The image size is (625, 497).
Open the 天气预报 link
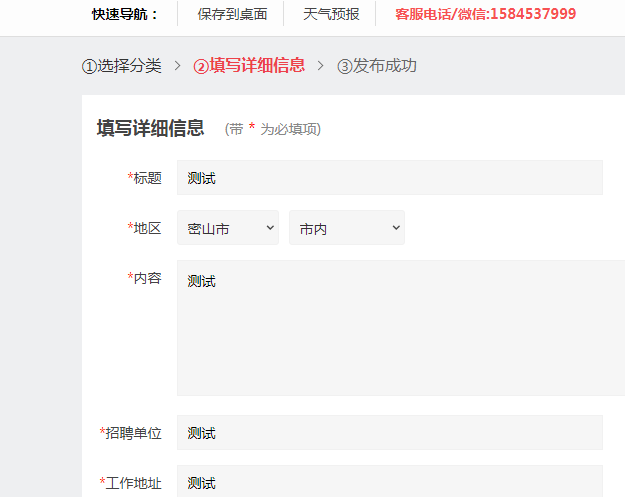[331, 14]
